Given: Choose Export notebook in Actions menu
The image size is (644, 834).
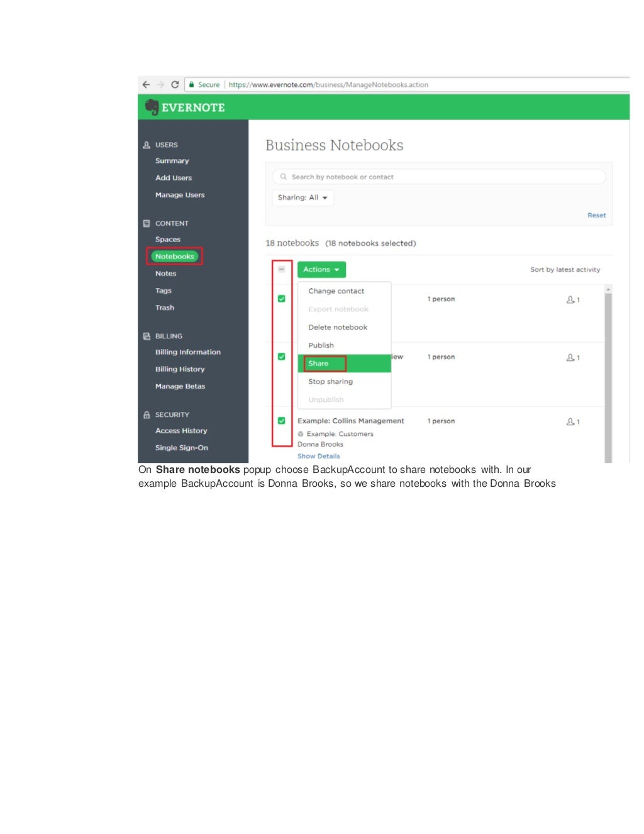Looking at the screenshot, I should (x=344, y=309).
